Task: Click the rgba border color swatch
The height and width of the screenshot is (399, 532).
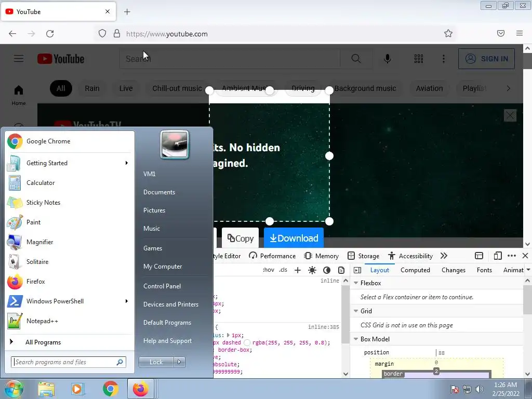Action: 247,343
